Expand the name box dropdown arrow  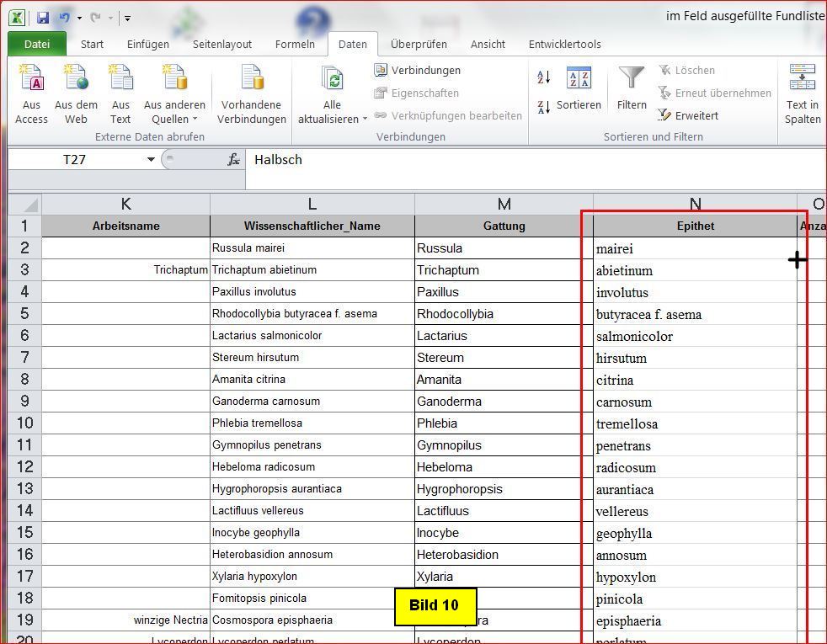point(151,159)
